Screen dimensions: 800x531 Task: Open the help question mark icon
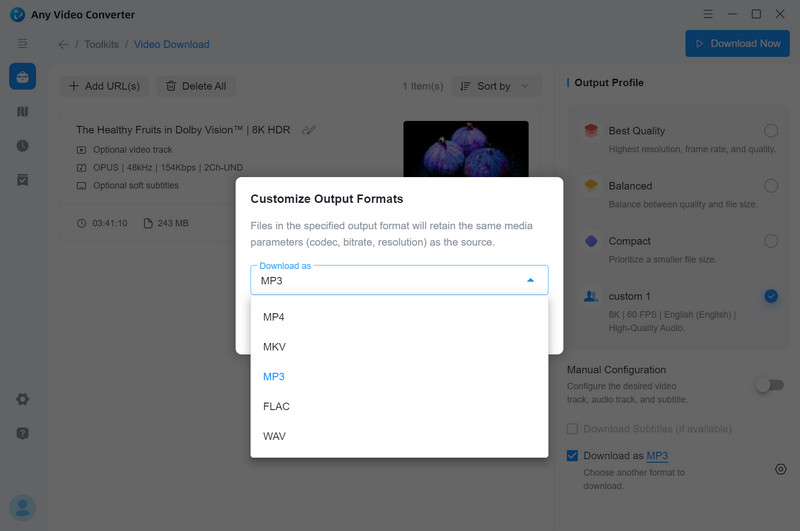[22, 433]
